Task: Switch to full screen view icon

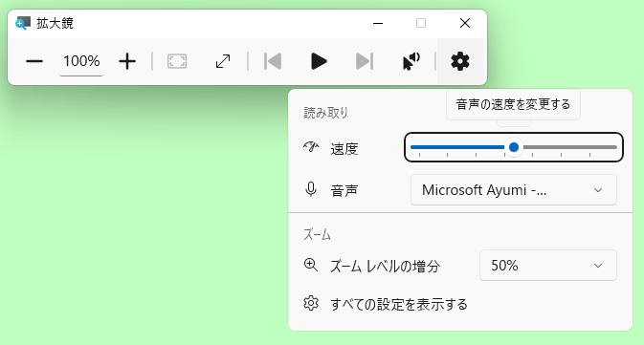Action: (177, 61)
